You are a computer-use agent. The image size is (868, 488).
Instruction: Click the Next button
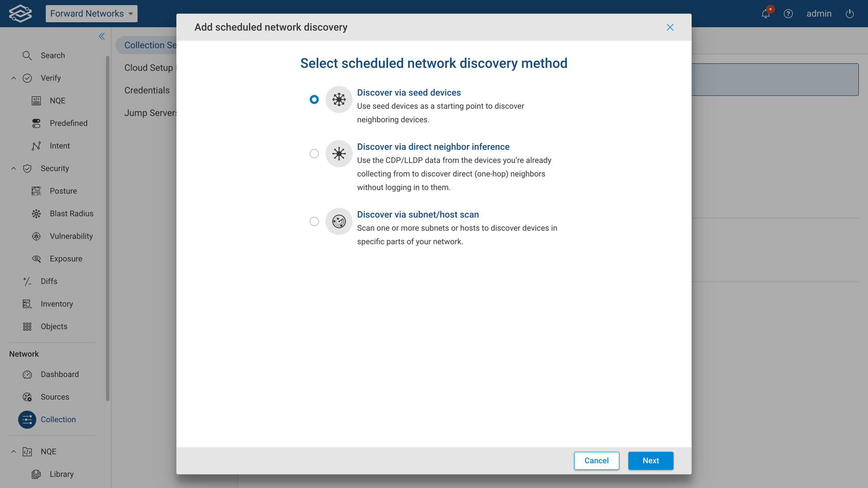point(650,460)
